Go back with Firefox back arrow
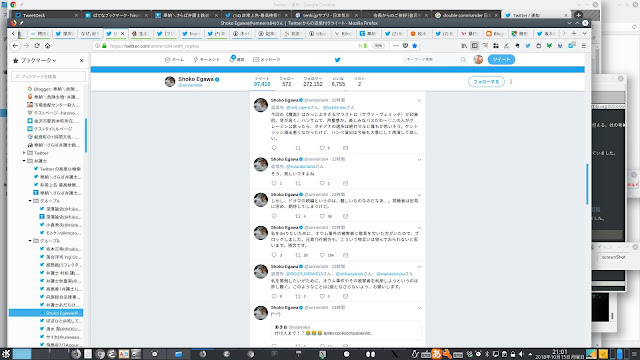The image size is (640, 360). pos(16,46)
